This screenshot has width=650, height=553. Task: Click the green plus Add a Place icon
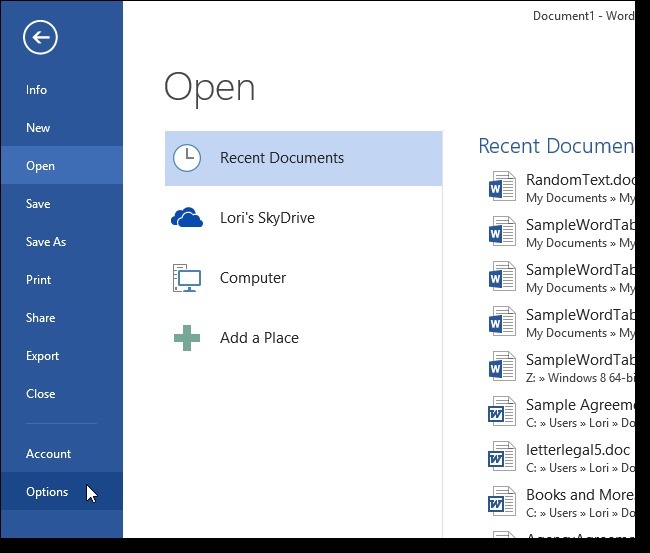[187, 338]
